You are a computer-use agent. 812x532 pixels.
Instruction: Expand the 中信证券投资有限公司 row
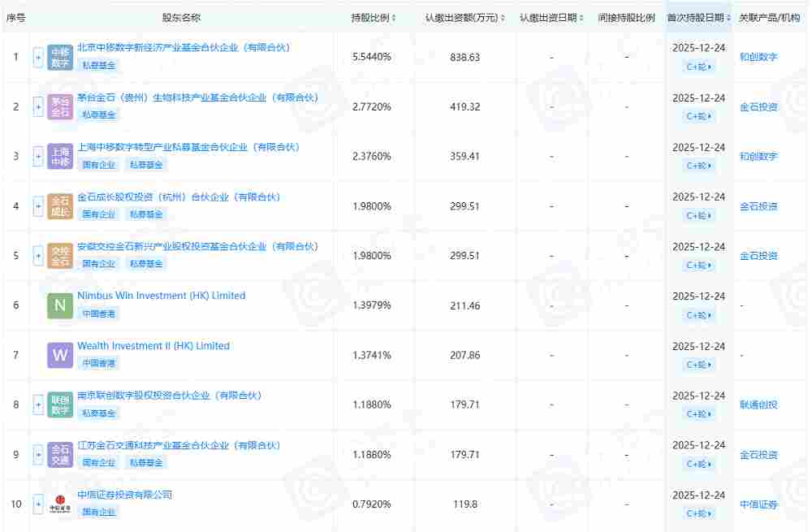38,504
